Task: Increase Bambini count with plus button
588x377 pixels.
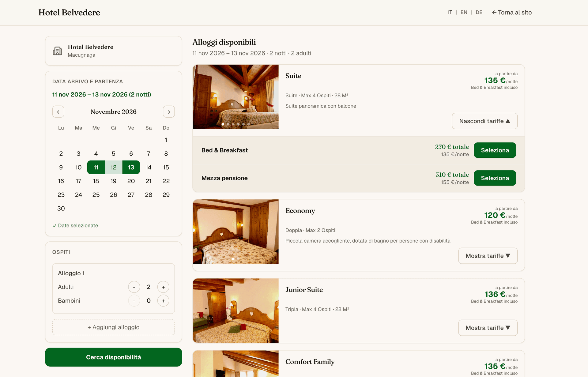Action: pos(163,301)
